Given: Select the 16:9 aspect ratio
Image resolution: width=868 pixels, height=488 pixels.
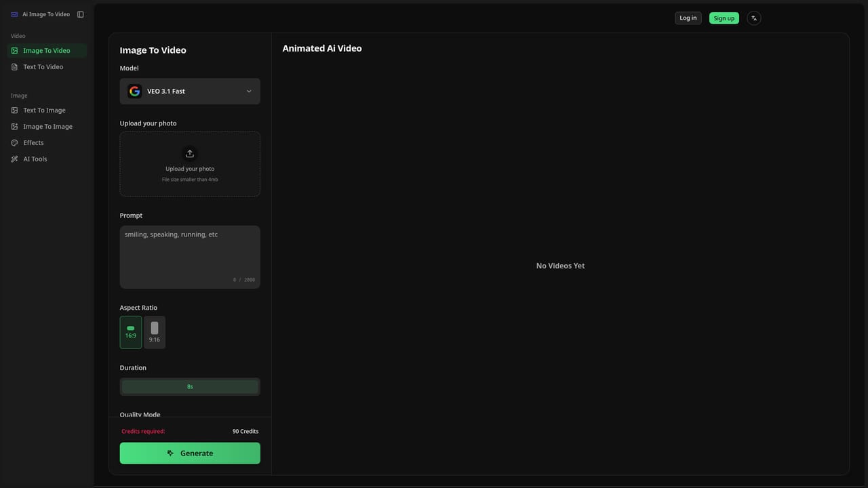Looking at the screenshot, I should point(131,332).
